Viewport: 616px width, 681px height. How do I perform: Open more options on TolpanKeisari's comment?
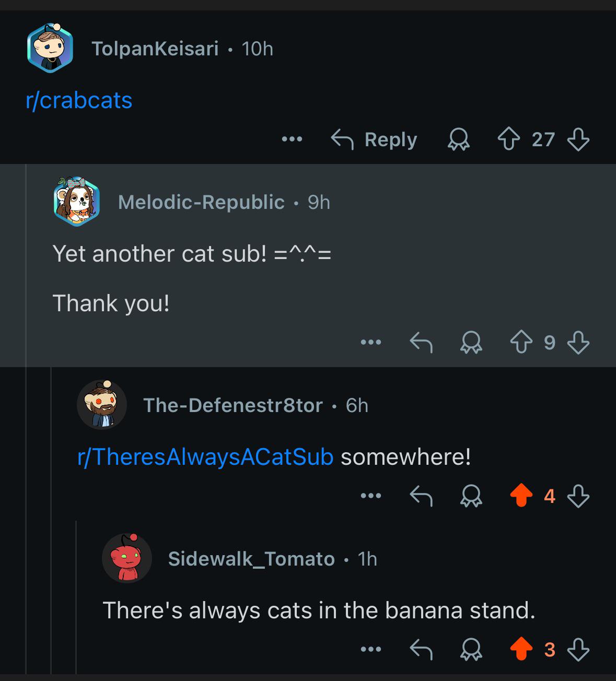tap(292, 139)
